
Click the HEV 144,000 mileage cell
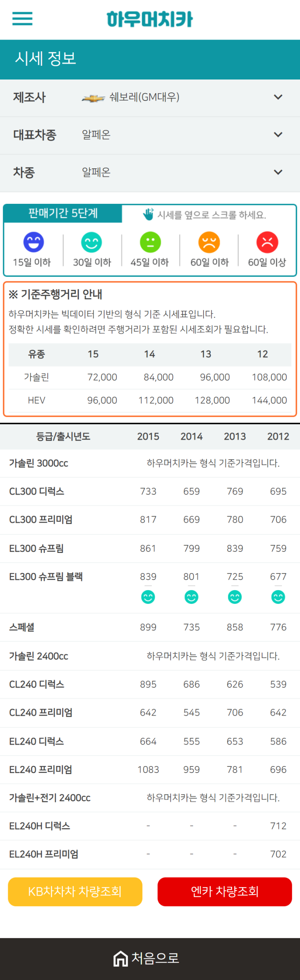coord(269,400)
